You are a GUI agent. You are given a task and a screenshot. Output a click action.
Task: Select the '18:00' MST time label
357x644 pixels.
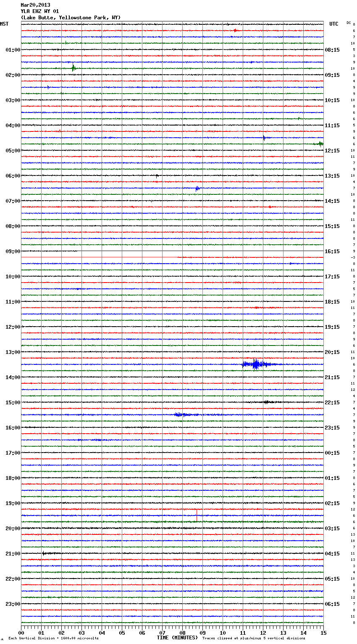pyautogui.click(x=13, y=478)
